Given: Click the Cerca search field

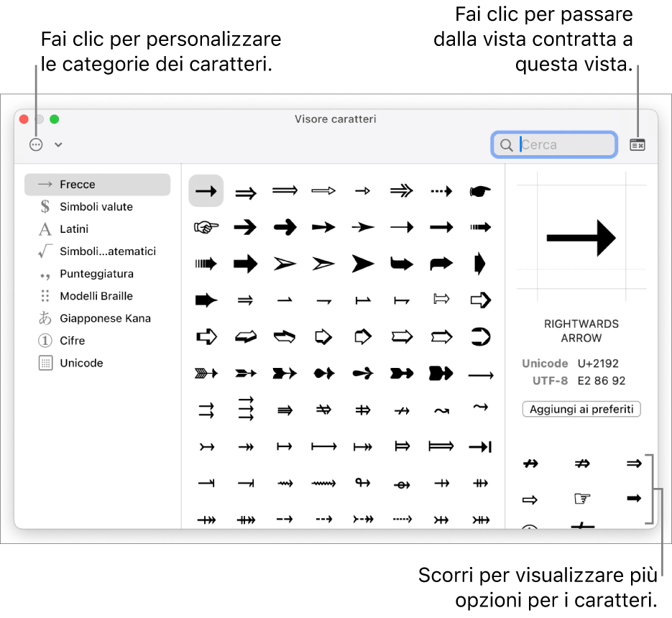Looking at the screenshot, I should pyautogui.click(x=553, y=145).
